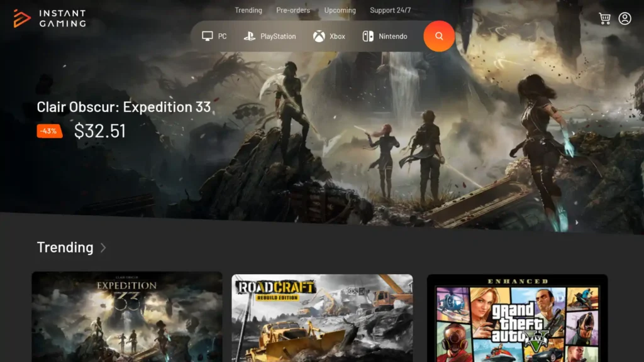This screenshot has width=644, height=362.
Task: Open the user account profile icon
Action: (625, 18)
